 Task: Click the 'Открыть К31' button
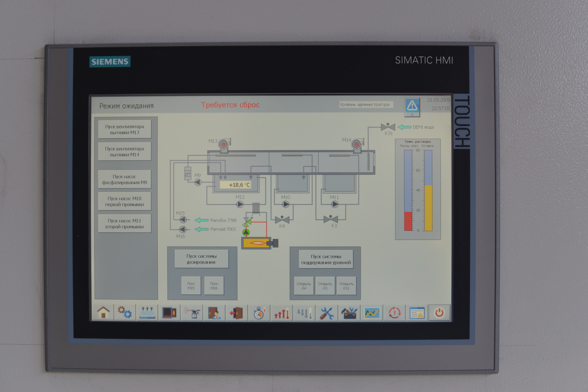[346, 286]
